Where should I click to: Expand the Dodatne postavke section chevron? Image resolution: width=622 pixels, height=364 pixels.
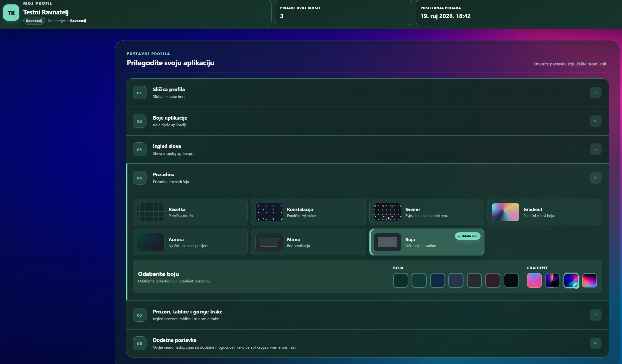tap(596, 343)
